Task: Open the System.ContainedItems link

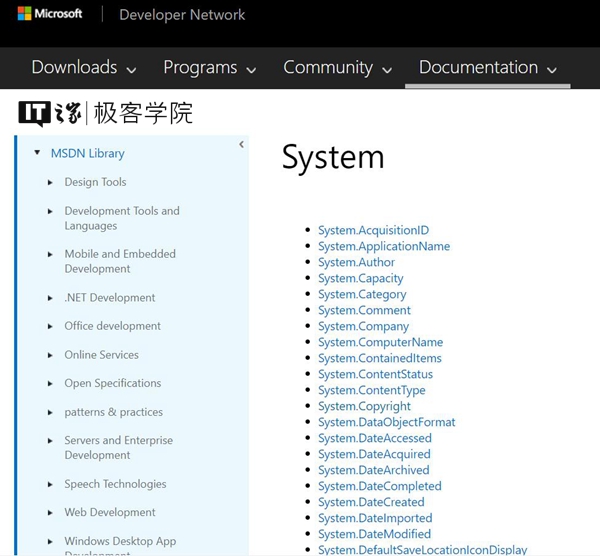Action: 380,358
